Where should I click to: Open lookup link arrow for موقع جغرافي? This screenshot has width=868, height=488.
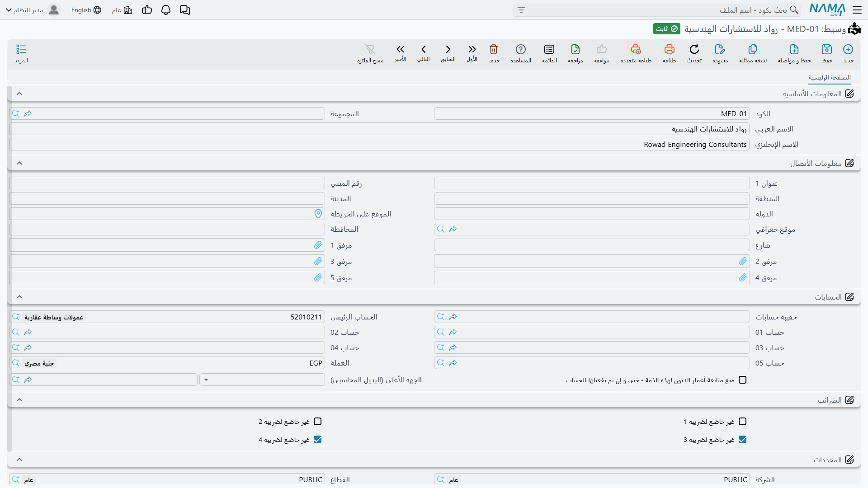[453, 229]
